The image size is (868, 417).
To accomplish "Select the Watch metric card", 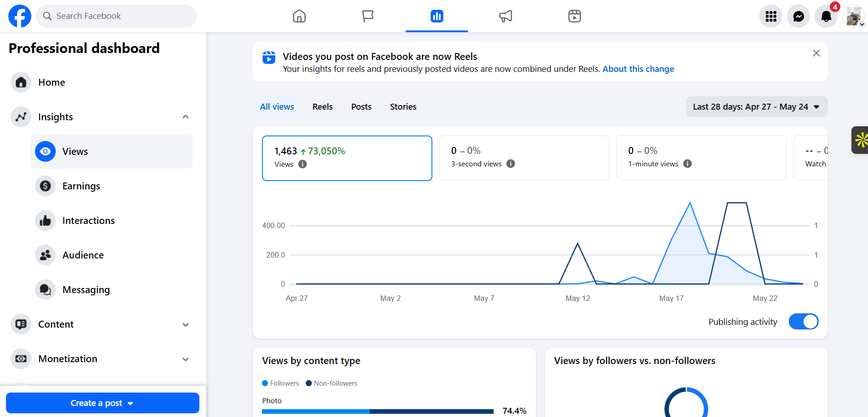I will click(811, 158).
